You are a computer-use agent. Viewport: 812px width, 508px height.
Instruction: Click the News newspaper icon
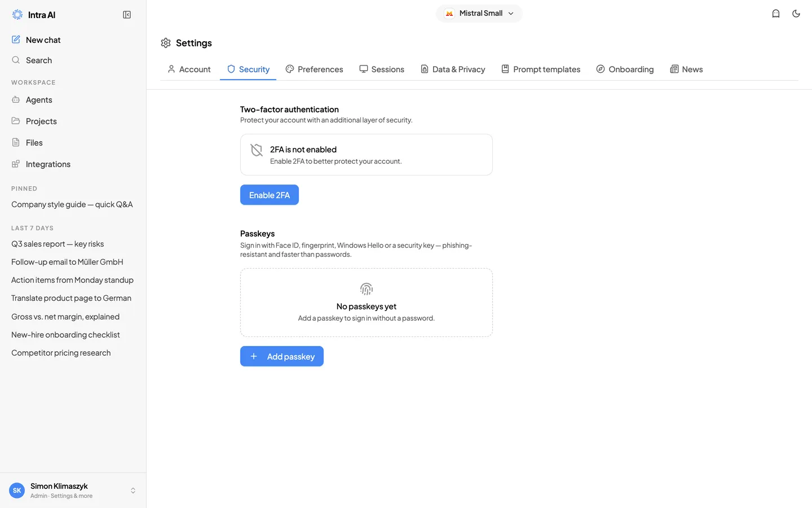click(674, 69)
